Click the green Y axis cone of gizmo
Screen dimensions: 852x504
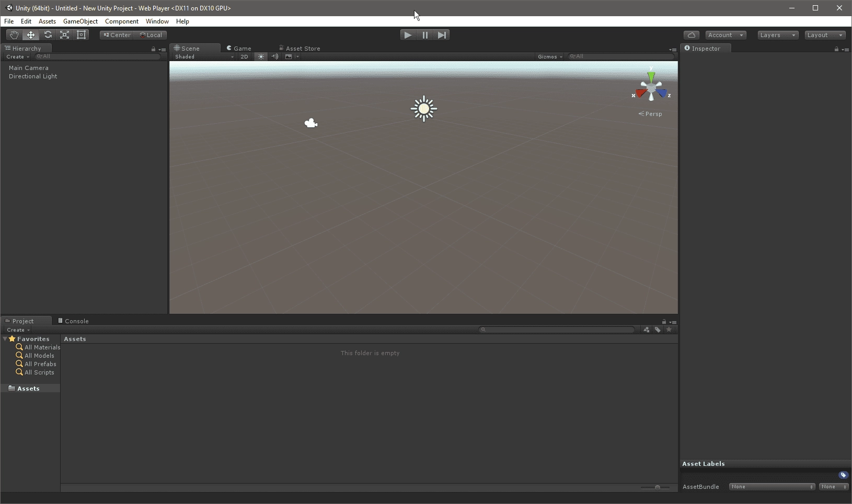[651, 77]
